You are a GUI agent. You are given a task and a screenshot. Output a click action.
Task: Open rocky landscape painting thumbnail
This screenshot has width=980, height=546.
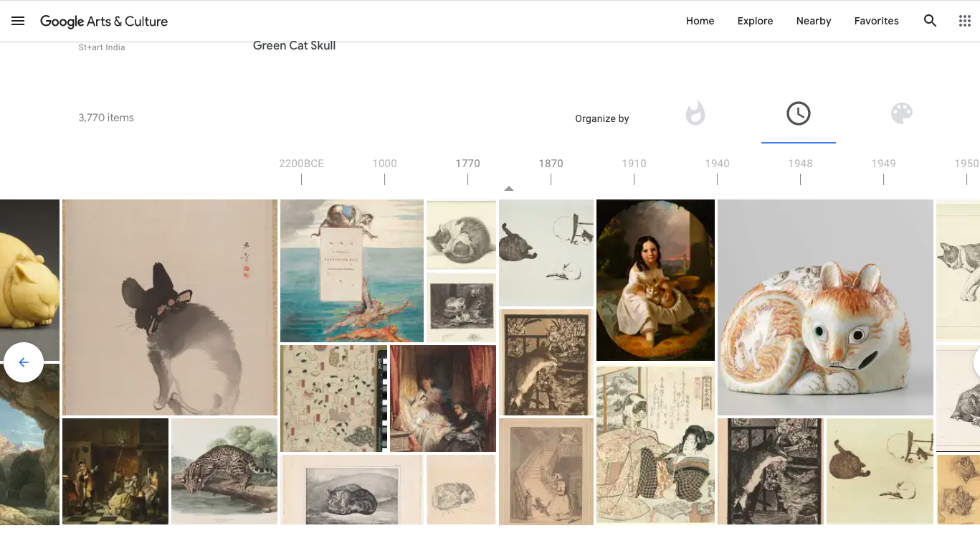pyautogui.click(x=29, y=444)
